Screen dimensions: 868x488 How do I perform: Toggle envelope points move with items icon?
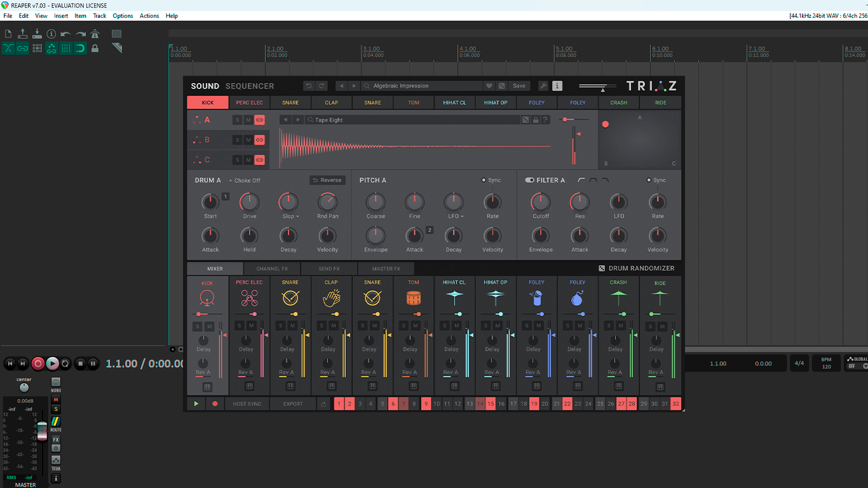coord(51,48)
